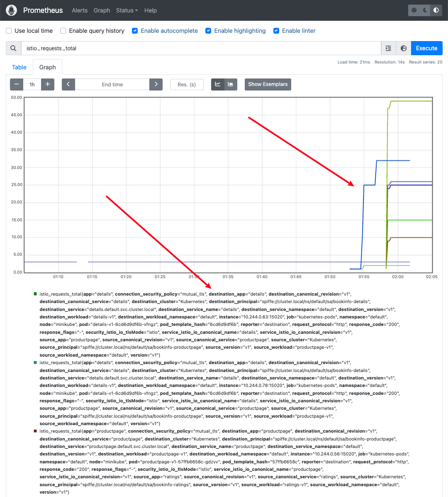The width and height of the screenshot is (448, 497).
Task: Click Show Exemplars button
Action: point(268,84)
